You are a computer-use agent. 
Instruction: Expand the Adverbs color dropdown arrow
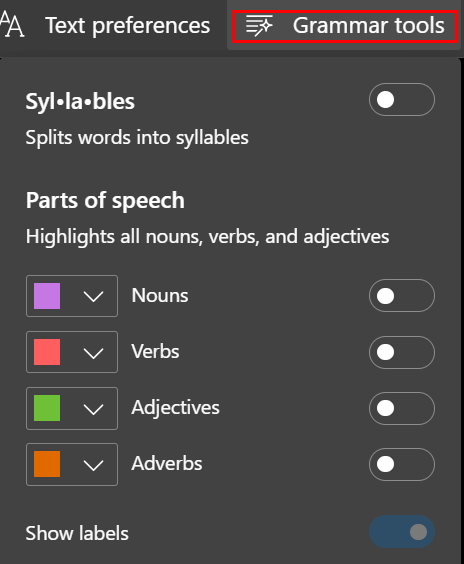coord(94,465)
